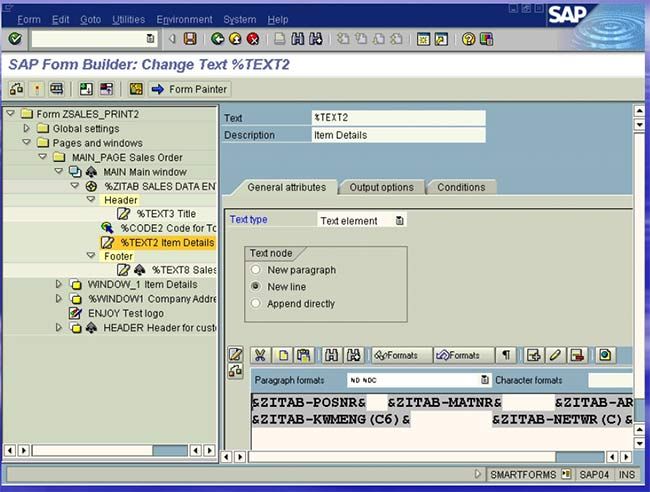This screenshot has height=492, width=650.
Task: Click the Cut scissors icon in text editor
Action: click(x=260, y=355)
